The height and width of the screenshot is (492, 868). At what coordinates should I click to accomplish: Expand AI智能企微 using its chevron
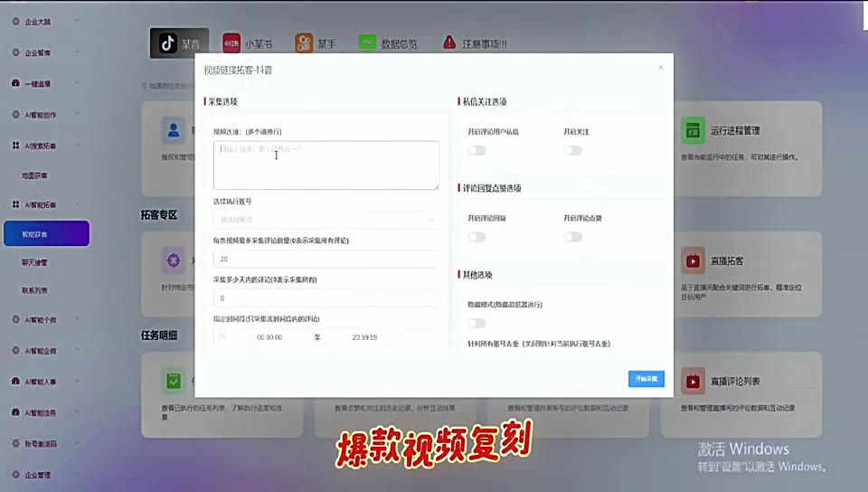pos(77,350)
